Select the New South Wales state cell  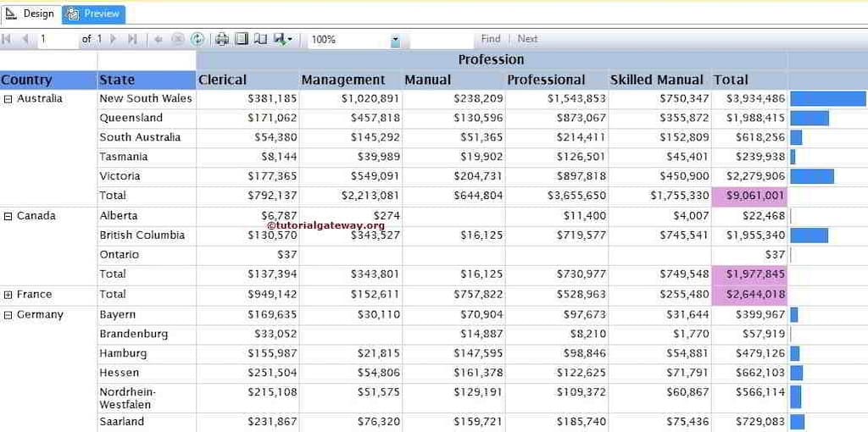click(147, 99)
